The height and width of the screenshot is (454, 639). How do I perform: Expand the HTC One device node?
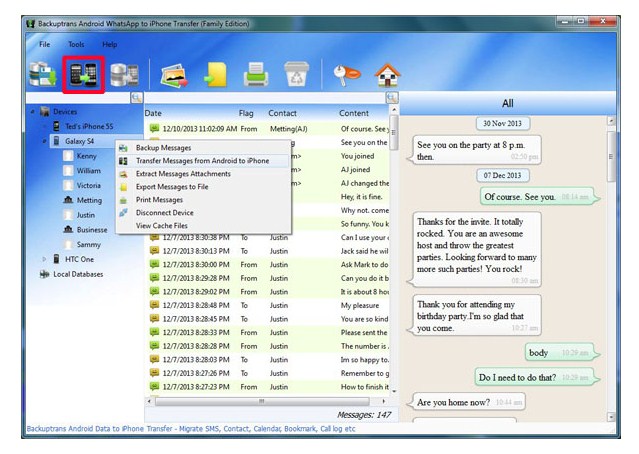coord(44,259)
